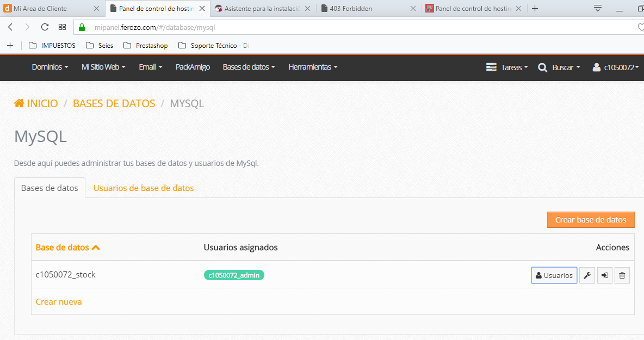The height and width of the screenshot is (340, 644).
Task: Open the wrench repair tool for c1050072_stock
Action: 587,275
